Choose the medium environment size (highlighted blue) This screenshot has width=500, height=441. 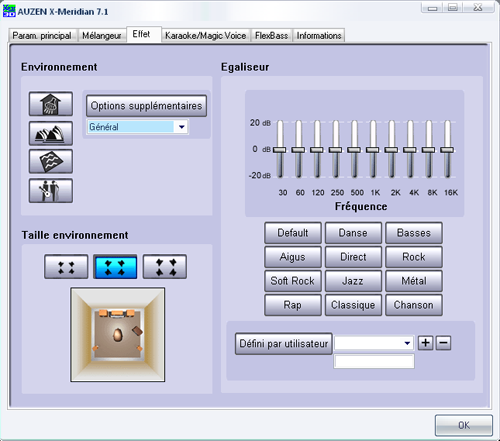pyautogui.click(x=115, y=267)
